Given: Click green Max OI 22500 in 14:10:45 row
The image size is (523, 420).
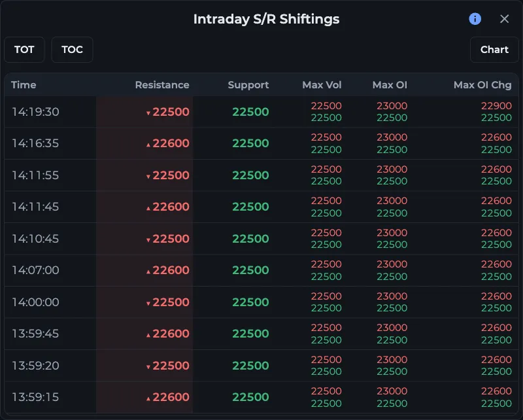Looking at the screenshot, I should (392, 245).
